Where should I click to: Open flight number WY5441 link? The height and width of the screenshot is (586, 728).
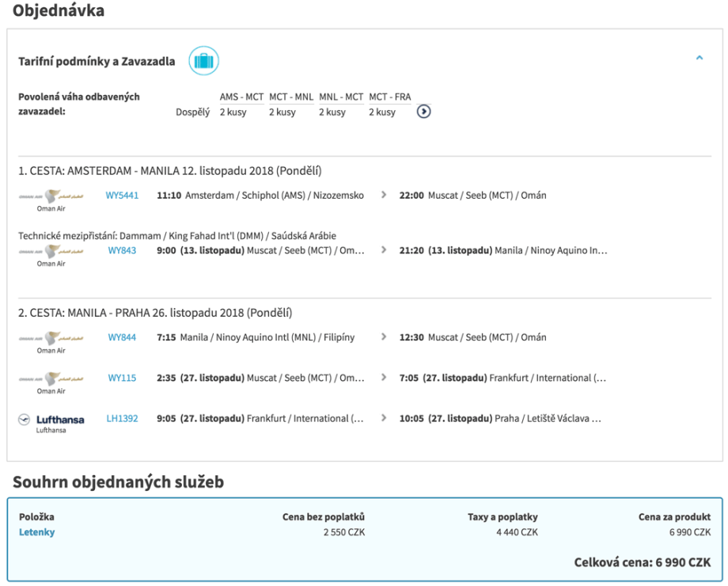click(122, 196)
